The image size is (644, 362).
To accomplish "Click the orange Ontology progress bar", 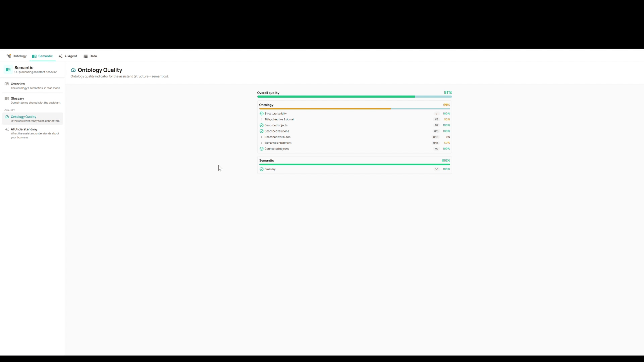I will [x=355, y=109].
